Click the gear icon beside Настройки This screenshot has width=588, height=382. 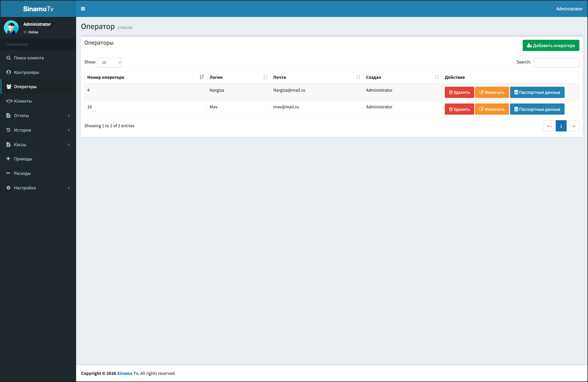pos(8,188)
